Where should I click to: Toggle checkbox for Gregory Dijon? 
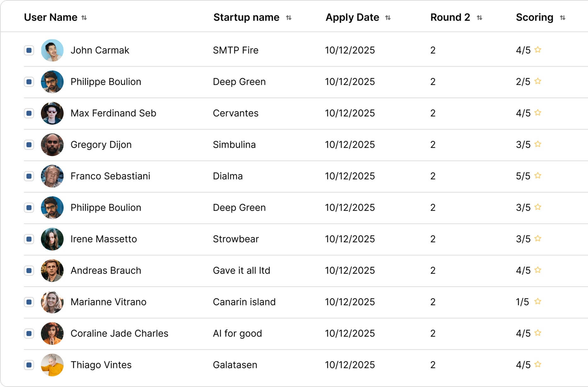click(29, 145)
